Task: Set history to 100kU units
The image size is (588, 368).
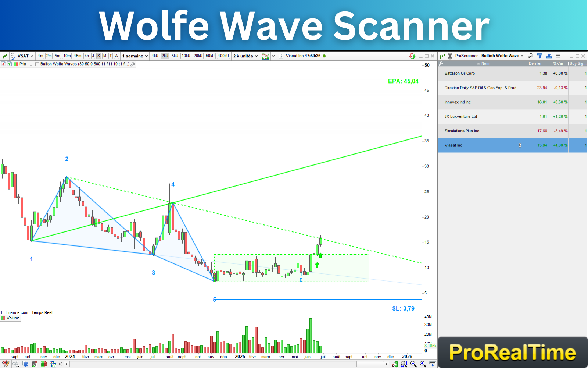Action: 223,56
